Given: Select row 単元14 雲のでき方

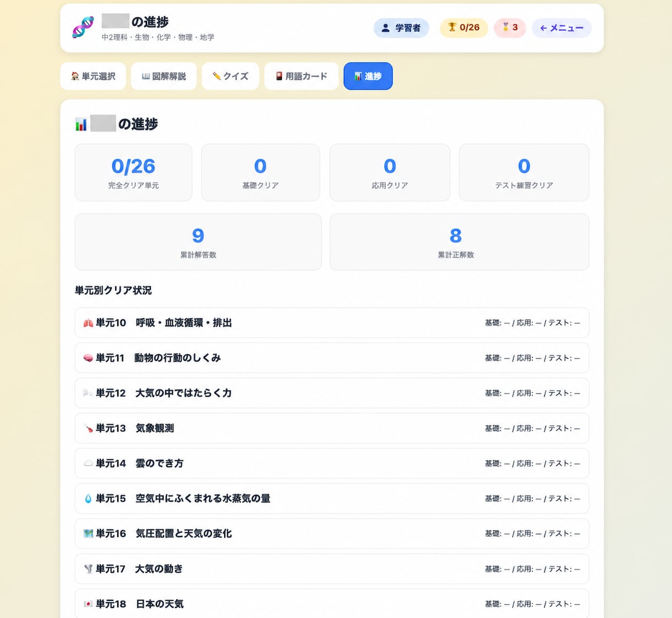Looking at the screenshot, I should pos(332,464).
